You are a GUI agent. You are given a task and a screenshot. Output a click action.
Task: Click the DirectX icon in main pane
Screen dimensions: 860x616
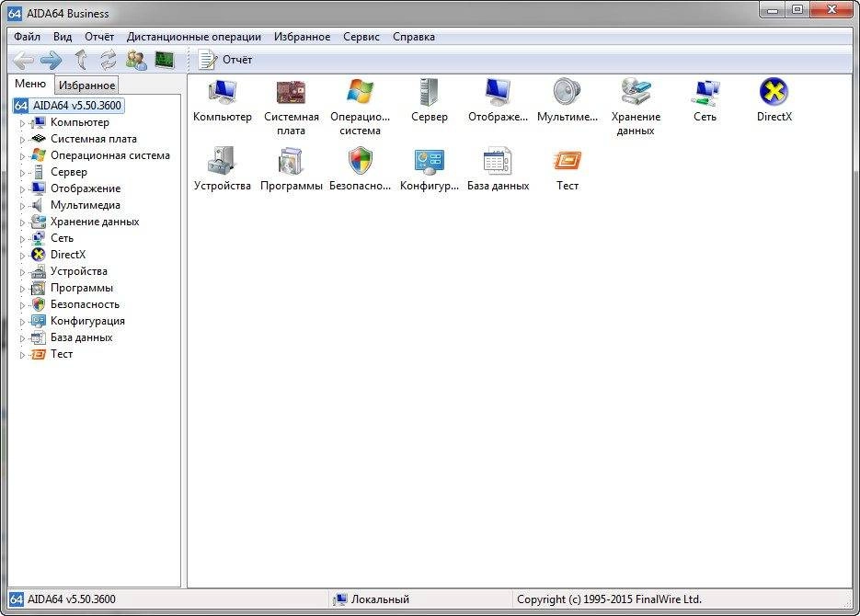click(774, 92)
